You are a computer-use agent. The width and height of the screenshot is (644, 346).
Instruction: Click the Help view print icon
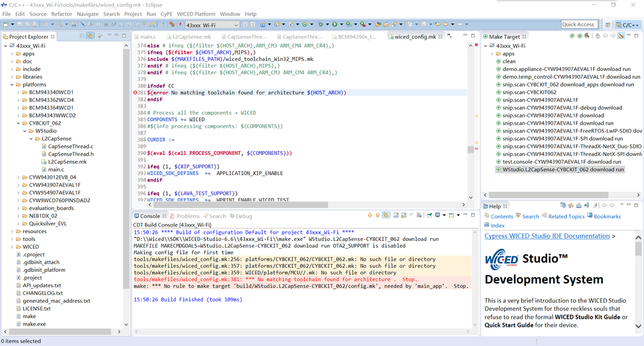pos(579,205)
